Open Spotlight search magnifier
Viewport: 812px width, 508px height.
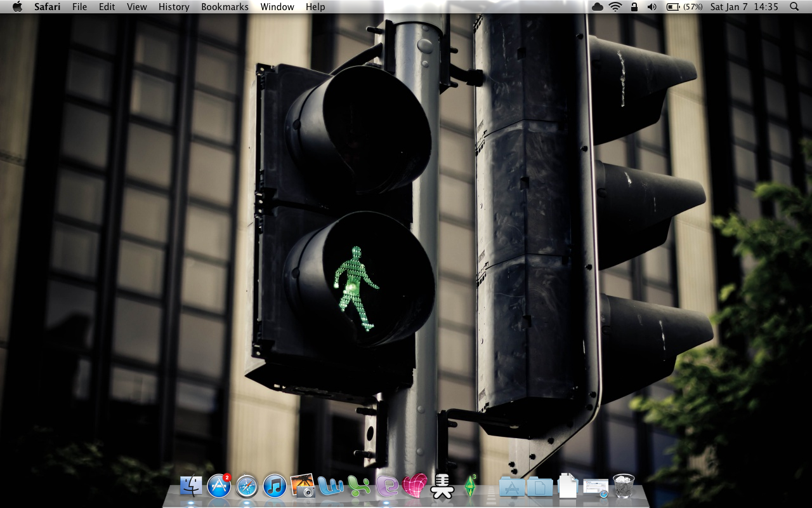[794, 7]
